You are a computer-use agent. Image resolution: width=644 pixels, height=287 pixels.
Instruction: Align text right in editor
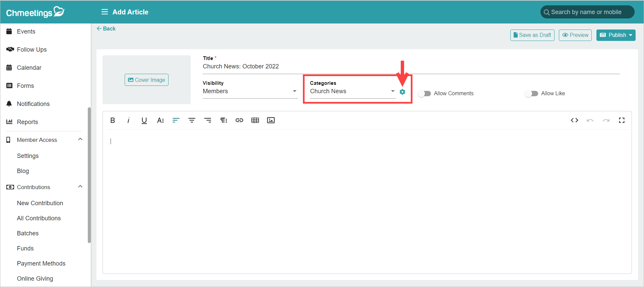[208, 120]
